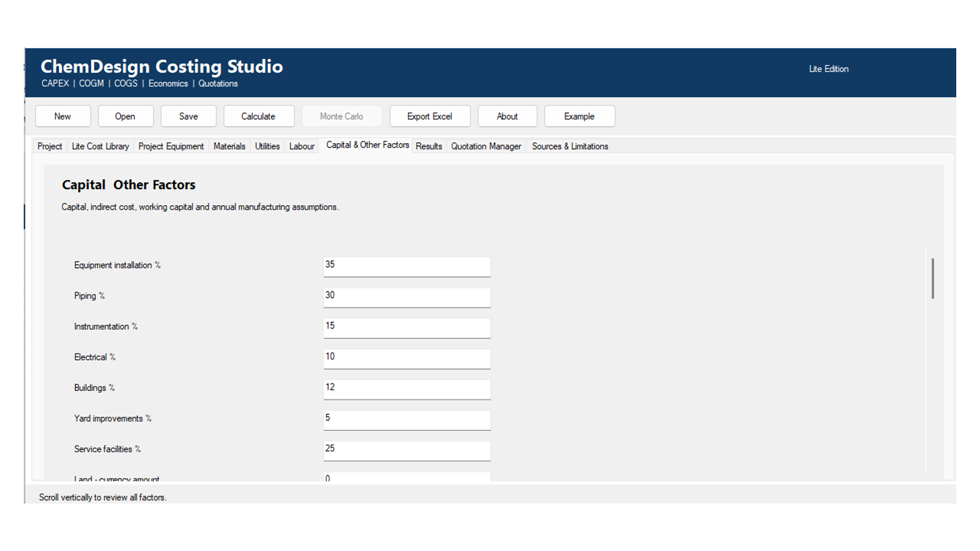Select the Materials tab
This screenshot has width=980, height=551.
(x=230, y=146)
